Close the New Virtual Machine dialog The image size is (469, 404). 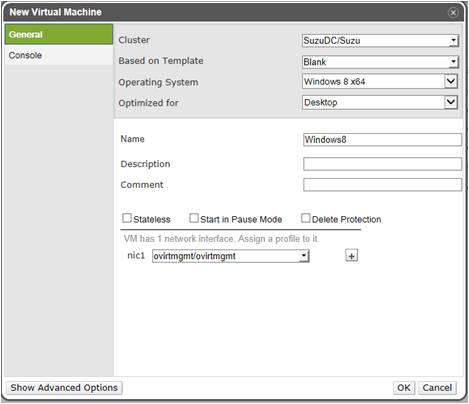point(453,12)
